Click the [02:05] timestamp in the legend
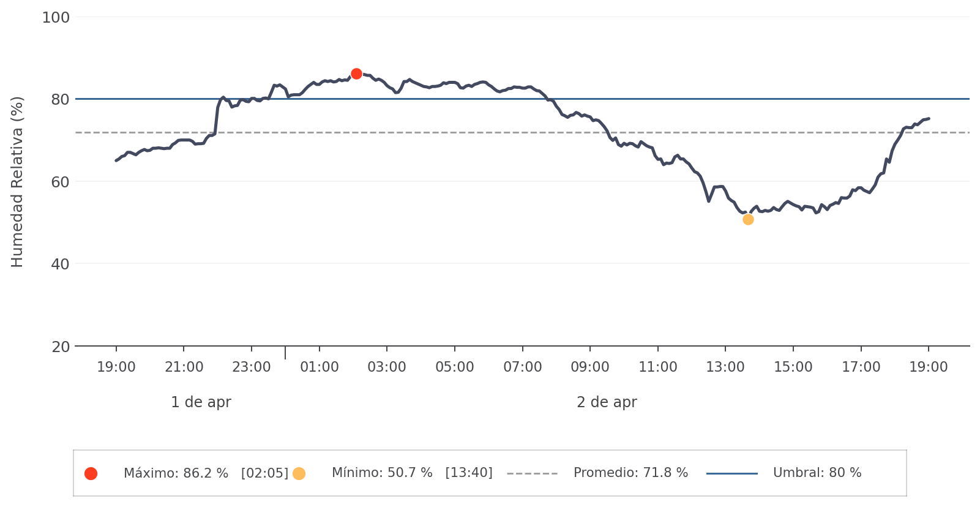The height and width of the screenshot is (507, 980). click(264, 473)
